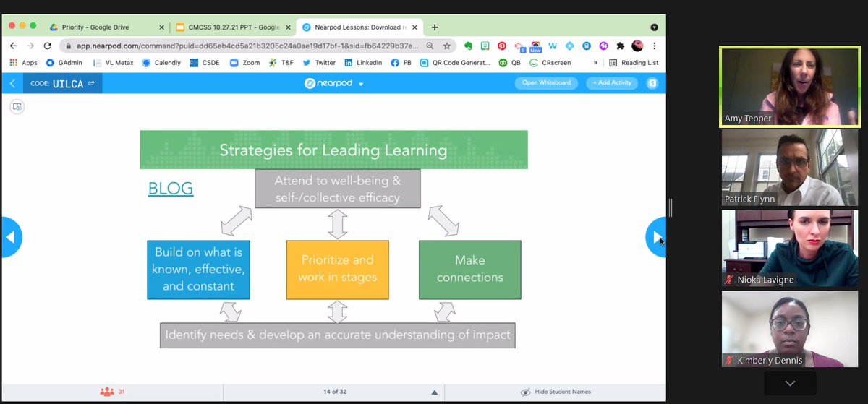Open the LinkedIn bookmark
868x404 pixels.
363,63
